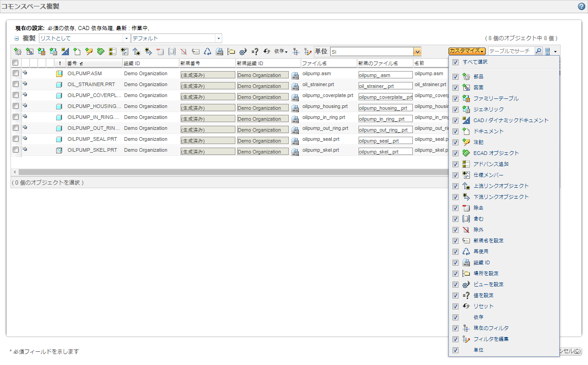This screenshot has width=588, height=365.
Task: Toggle the select-all rows checkbox in table header
Action: (x=16, y=62)
